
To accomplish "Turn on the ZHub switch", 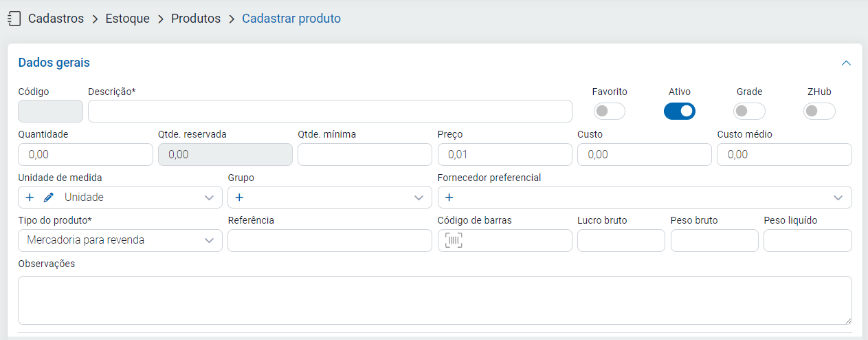I will pyautogui.click(x=819, y=111).
